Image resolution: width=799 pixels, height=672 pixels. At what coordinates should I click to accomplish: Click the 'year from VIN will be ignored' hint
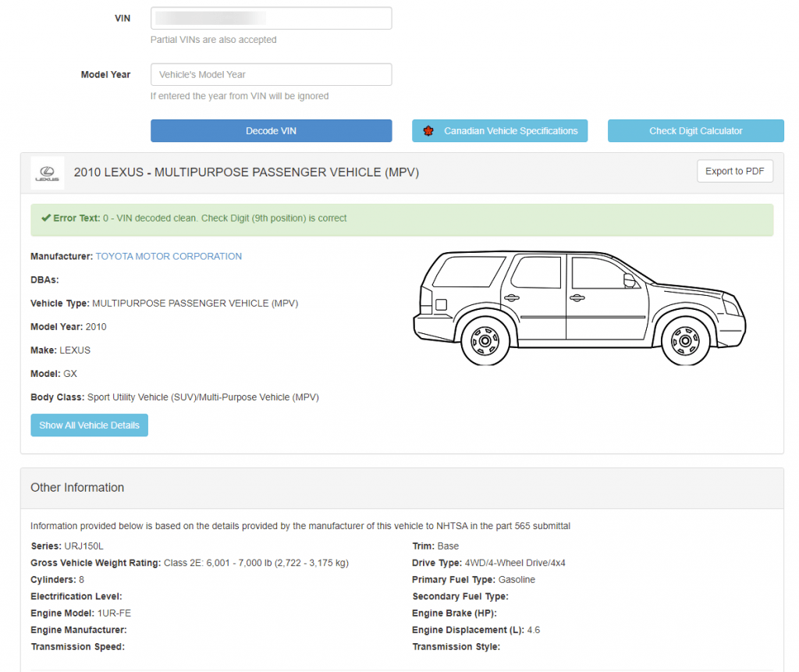click(x=240, y=96)
